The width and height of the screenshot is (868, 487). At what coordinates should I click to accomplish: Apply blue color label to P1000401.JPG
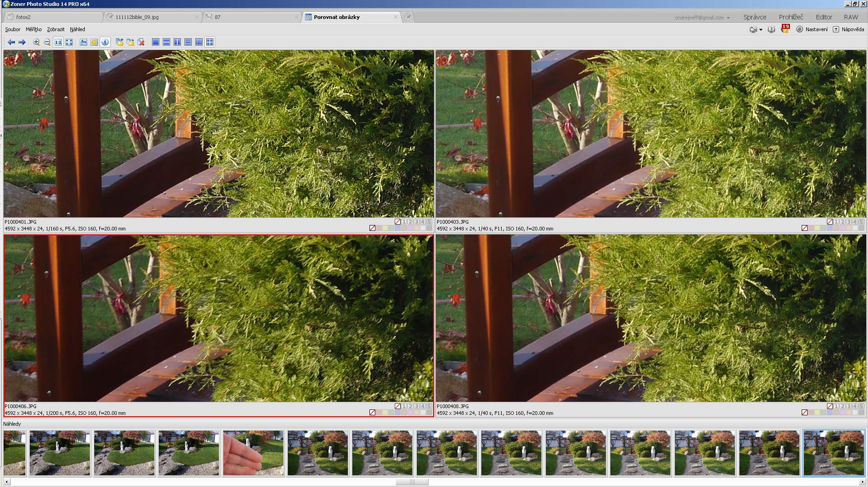397,228
